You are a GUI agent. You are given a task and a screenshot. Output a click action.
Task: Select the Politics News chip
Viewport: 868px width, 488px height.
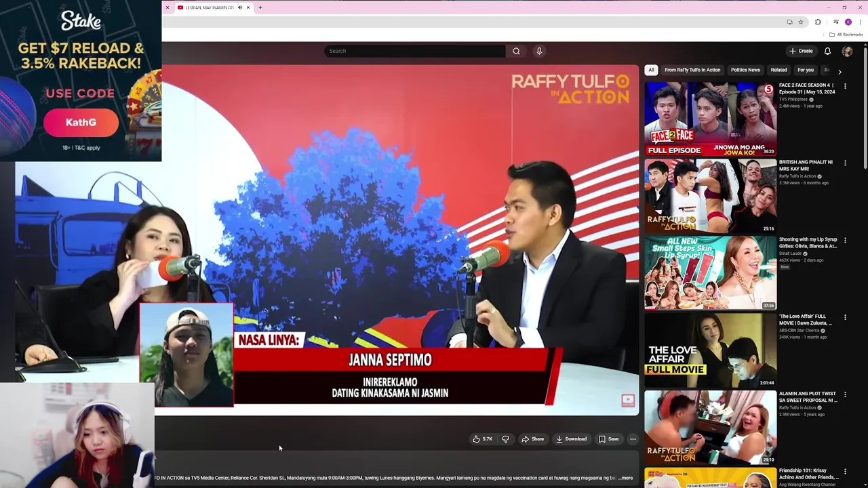[745, 70]
